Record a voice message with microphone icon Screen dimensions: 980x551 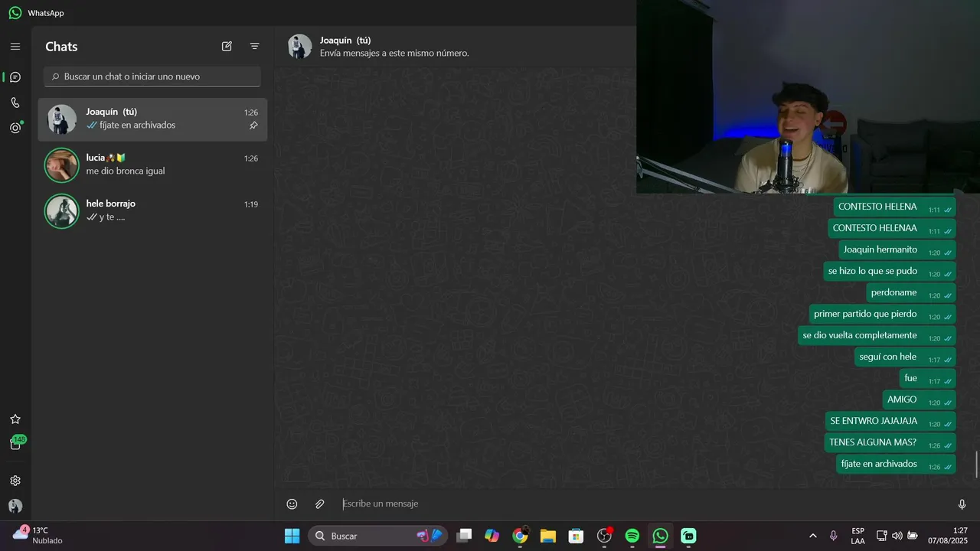(962, 504)
